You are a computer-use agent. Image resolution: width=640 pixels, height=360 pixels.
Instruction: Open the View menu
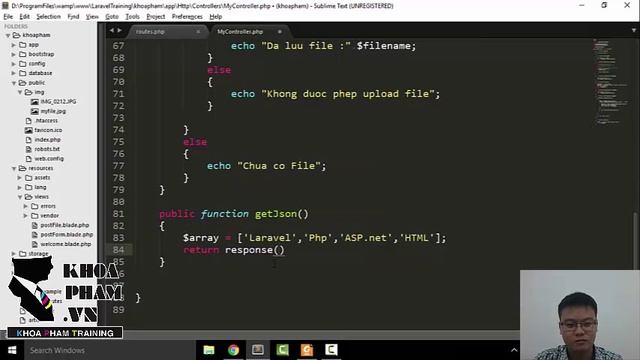[92, 17]
